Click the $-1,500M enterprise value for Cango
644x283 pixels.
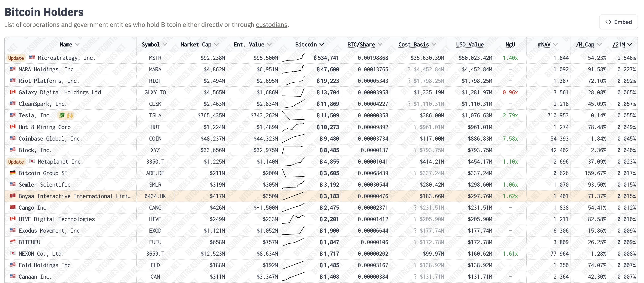tap(266, 208)
